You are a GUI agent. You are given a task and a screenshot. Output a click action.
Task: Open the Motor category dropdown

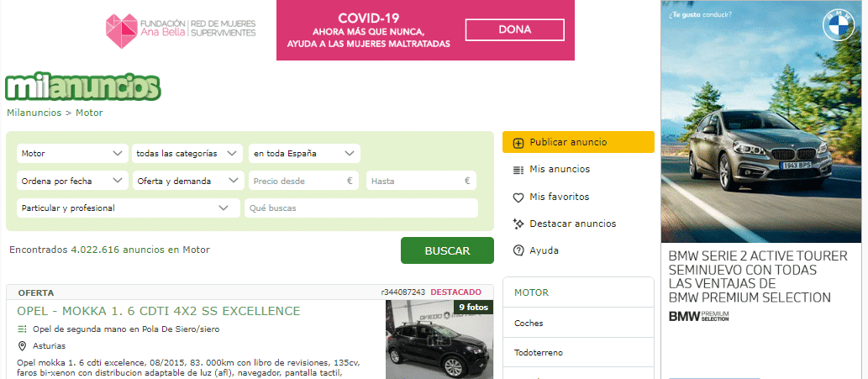point(71,153)
